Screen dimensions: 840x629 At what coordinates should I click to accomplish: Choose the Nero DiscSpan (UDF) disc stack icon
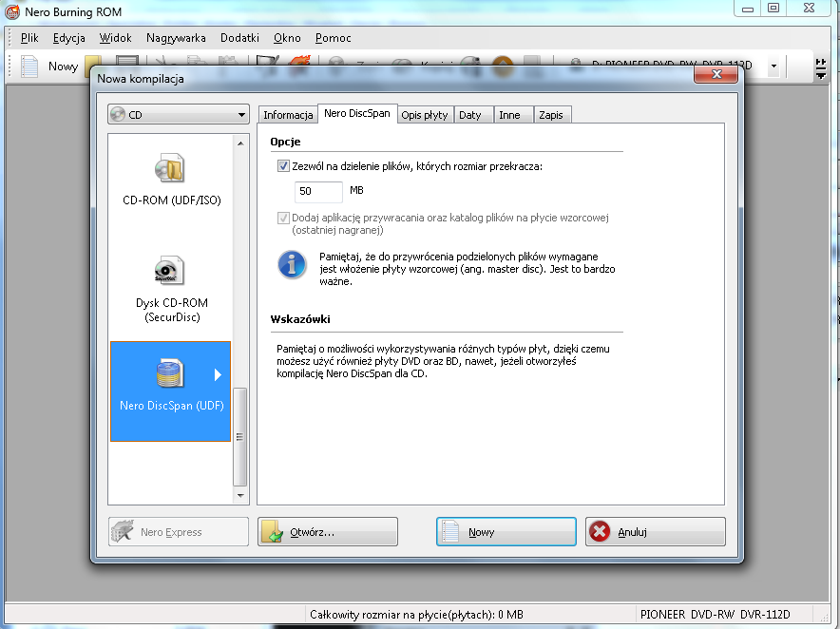click(170, 372)
